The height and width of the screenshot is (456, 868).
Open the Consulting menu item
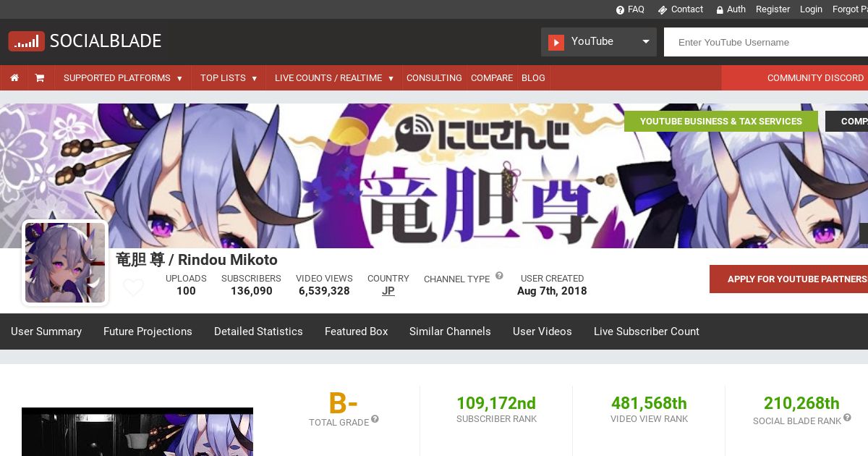pyautogui.click(x=434, y=78)
